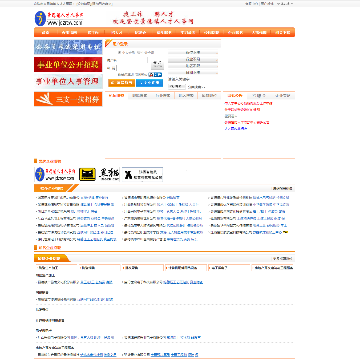Click the yellow-black cat logo in partner links
This screenshot has width=360, height=360.
[87, 174]
